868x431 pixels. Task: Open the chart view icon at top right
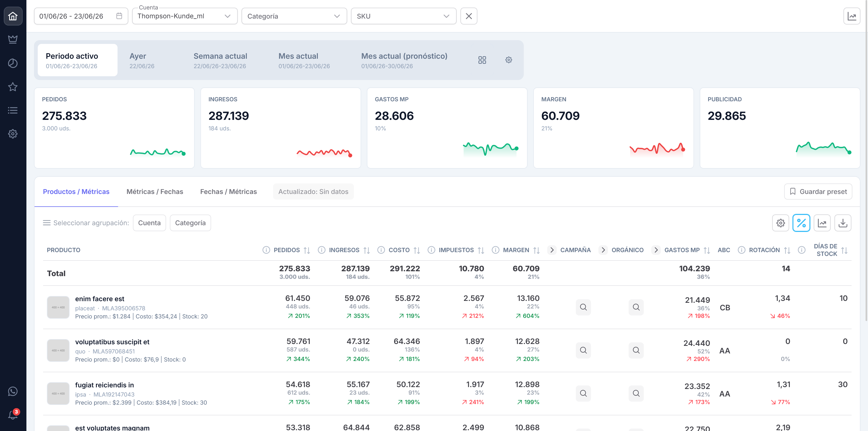(x=852, y=16)
